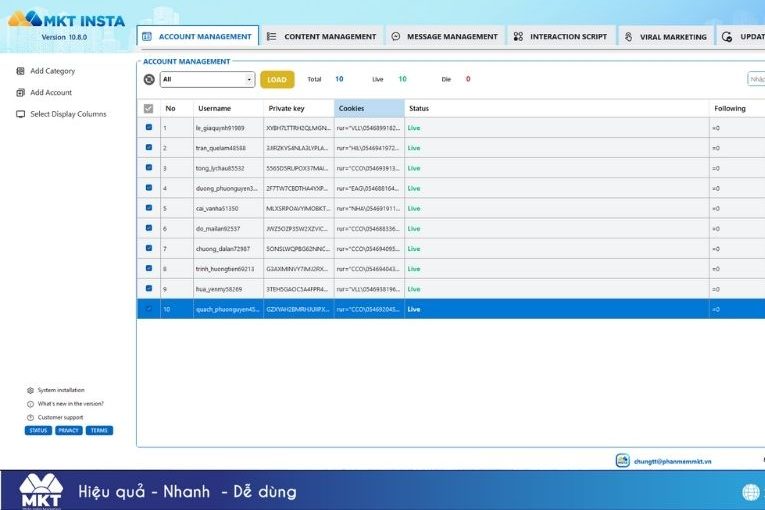Open the Content Management tab
This screenshot has width=765, height=510.
[322, 37]
